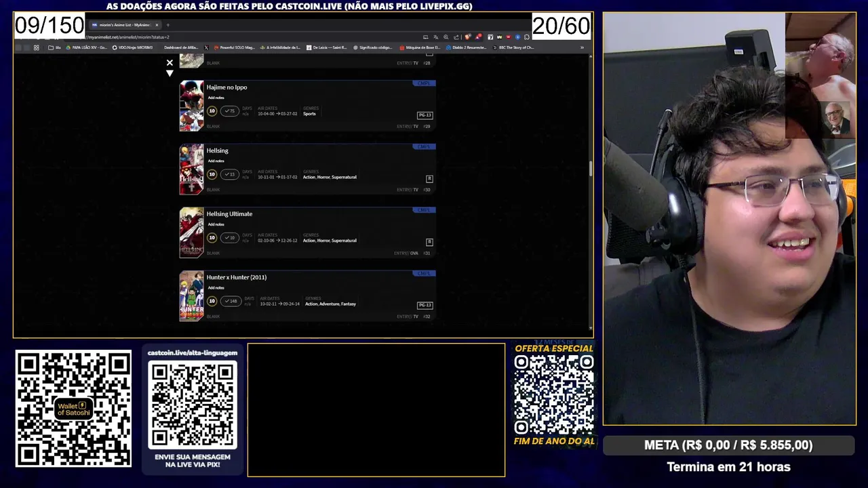Open the Hellsing cover thumbnail
Screen dimensions: 868x488
click(191, 169)
